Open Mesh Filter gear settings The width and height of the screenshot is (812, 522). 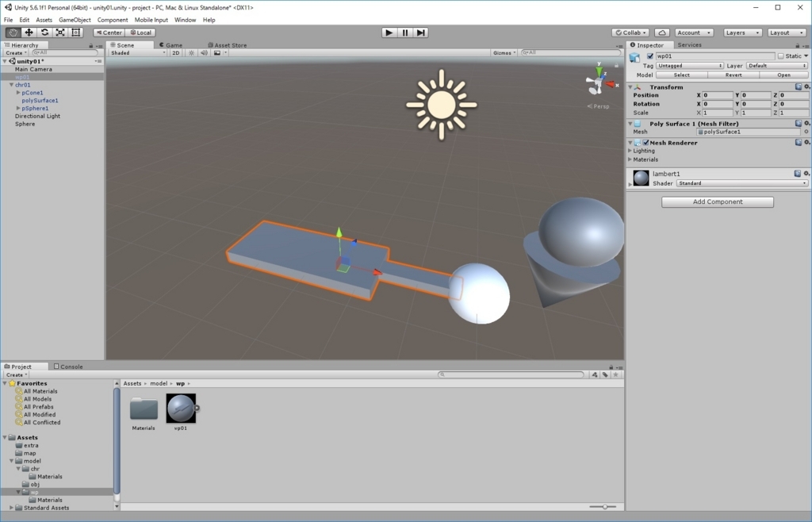(x=806, y=123)
